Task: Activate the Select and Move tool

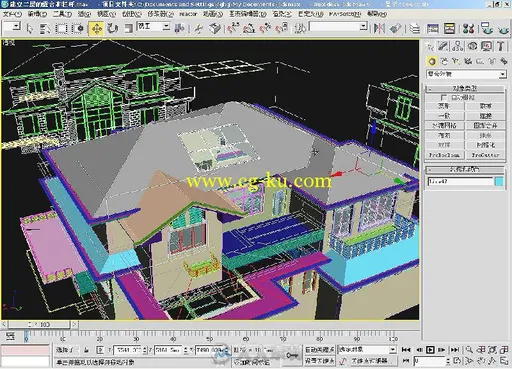Action: pos(96,29)
